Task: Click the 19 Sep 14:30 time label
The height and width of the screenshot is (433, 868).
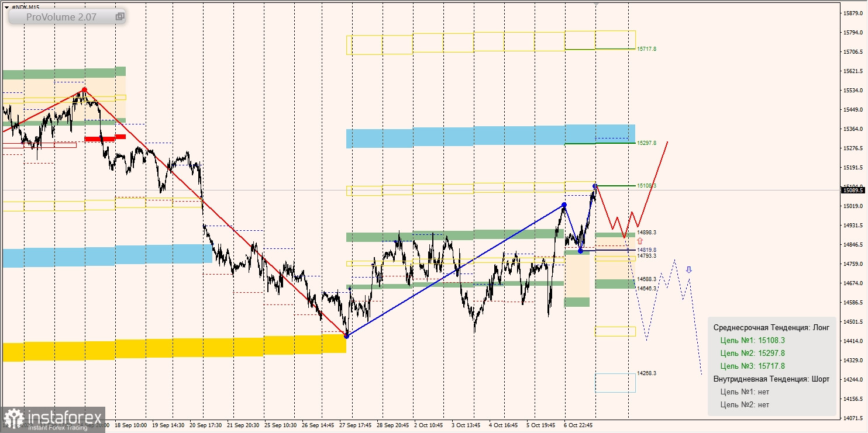Action: coord(168,426)
